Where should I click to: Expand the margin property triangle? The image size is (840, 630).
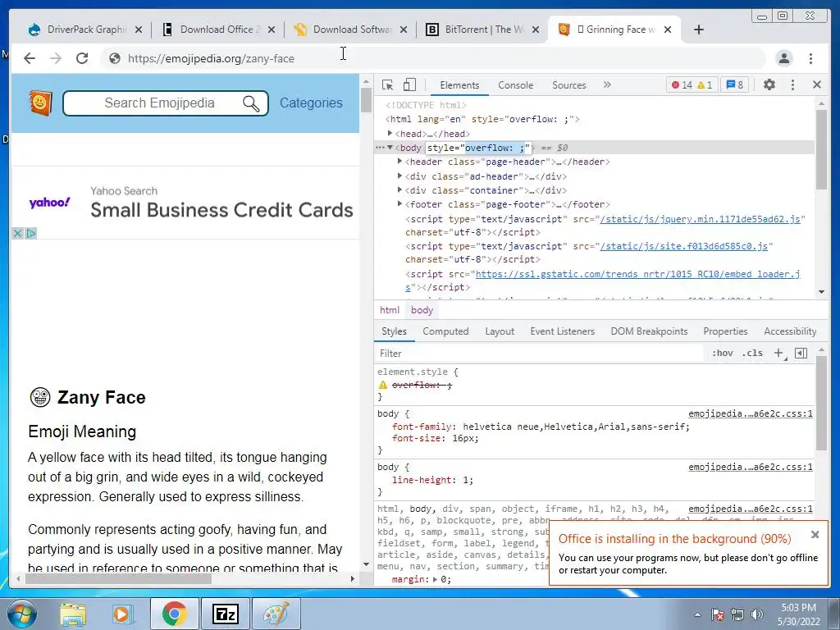tap(435, 579)
